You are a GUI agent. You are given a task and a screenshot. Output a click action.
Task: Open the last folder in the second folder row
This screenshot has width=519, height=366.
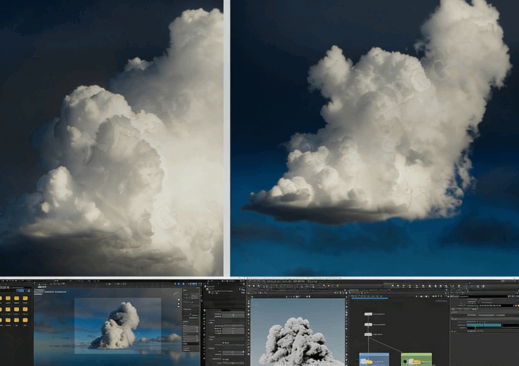(25, 309)
